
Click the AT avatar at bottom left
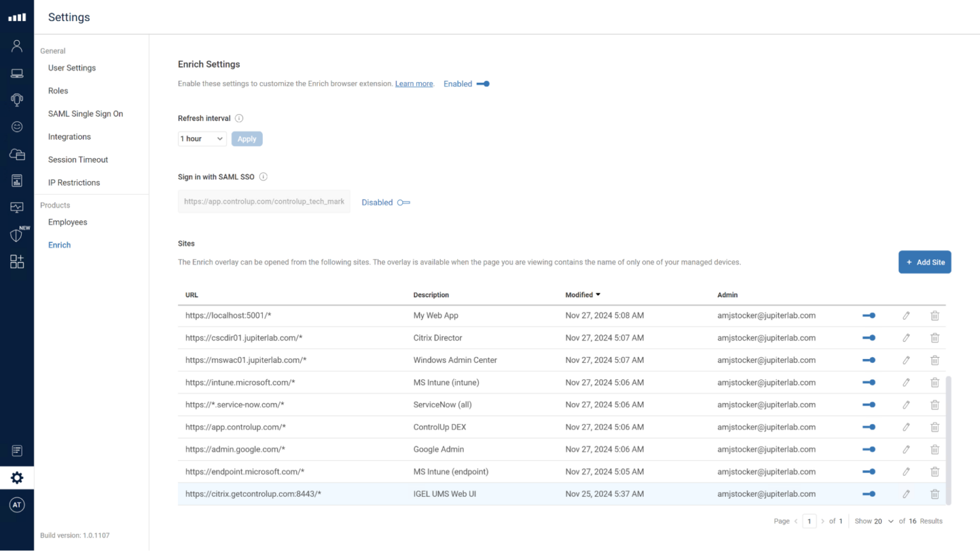pyautogui.click(x=17, y=504)
